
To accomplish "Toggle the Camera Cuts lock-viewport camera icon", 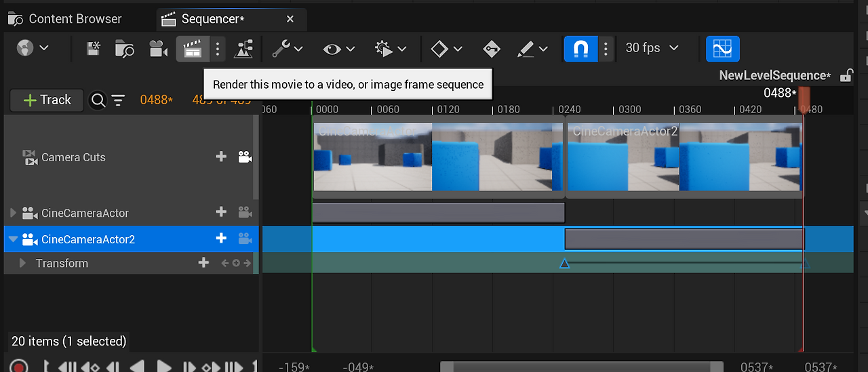I will tap(245, 157).
